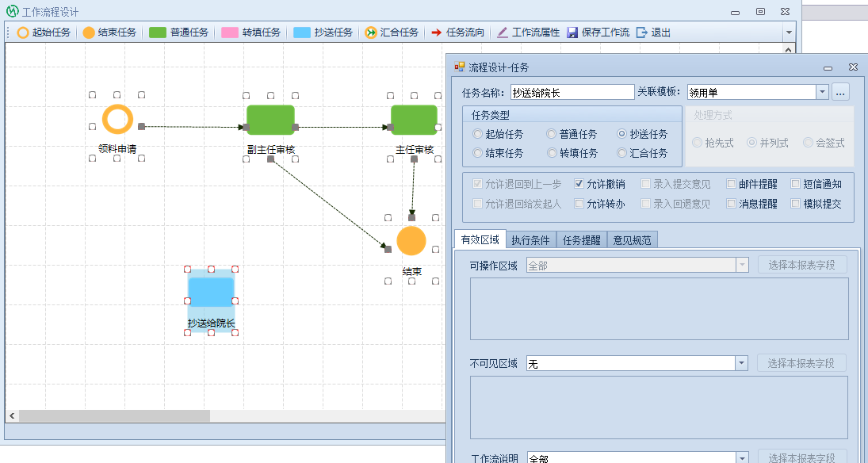This screenshot has width=868, height=463.
Task: Check the 短信通知 option
Action: click(x=796, y=184)
